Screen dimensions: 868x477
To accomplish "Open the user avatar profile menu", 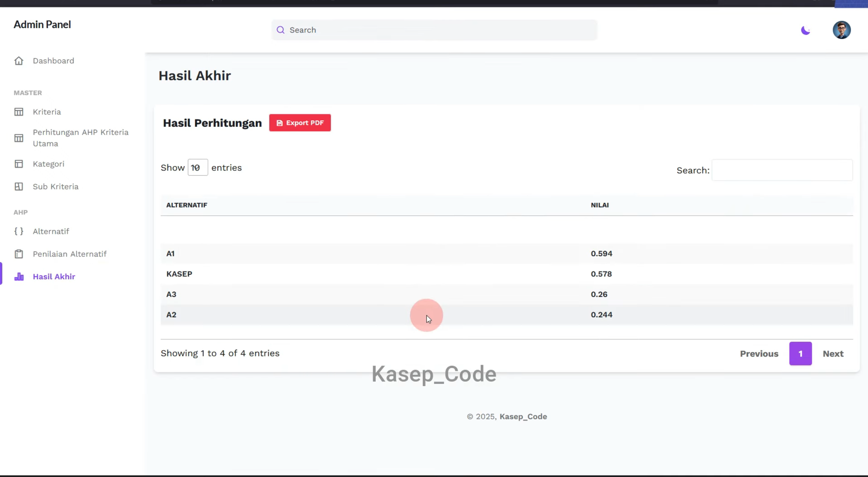I will click(842, 30).
